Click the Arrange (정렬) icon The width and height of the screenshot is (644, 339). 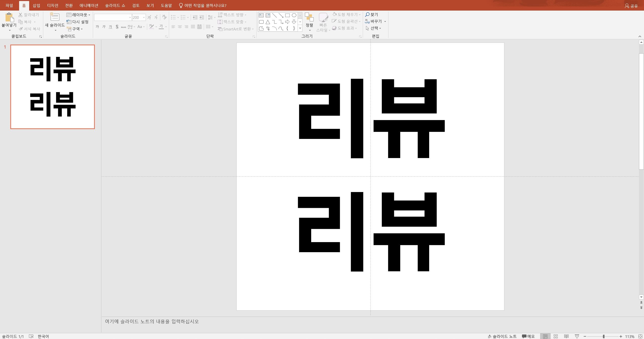309,17
